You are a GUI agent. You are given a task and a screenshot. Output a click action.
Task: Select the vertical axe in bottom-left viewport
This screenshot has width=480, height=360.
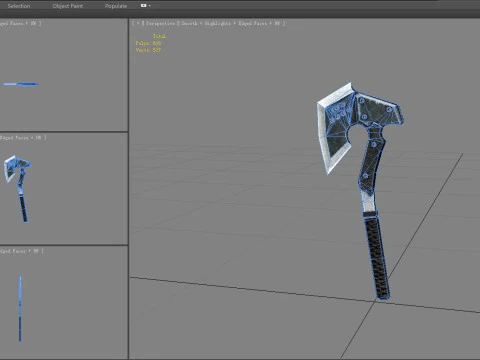(20, 308)
